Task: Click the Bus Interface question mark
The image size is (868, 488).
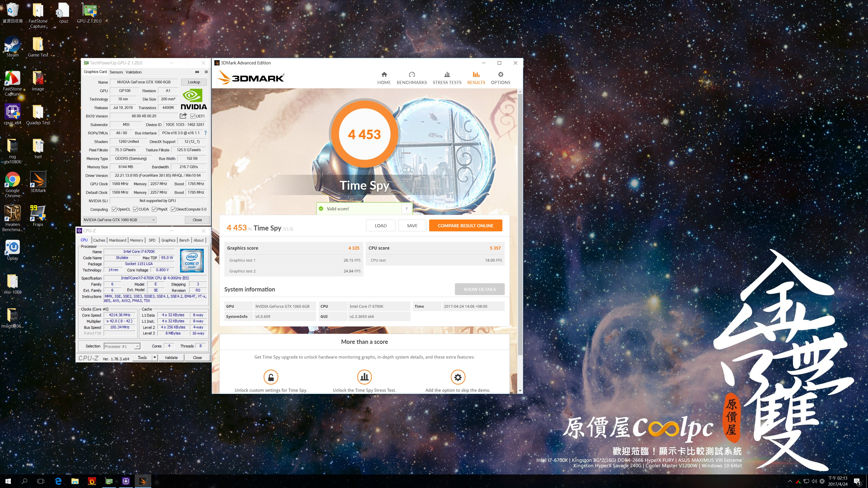Action: [x=205, y=133]
